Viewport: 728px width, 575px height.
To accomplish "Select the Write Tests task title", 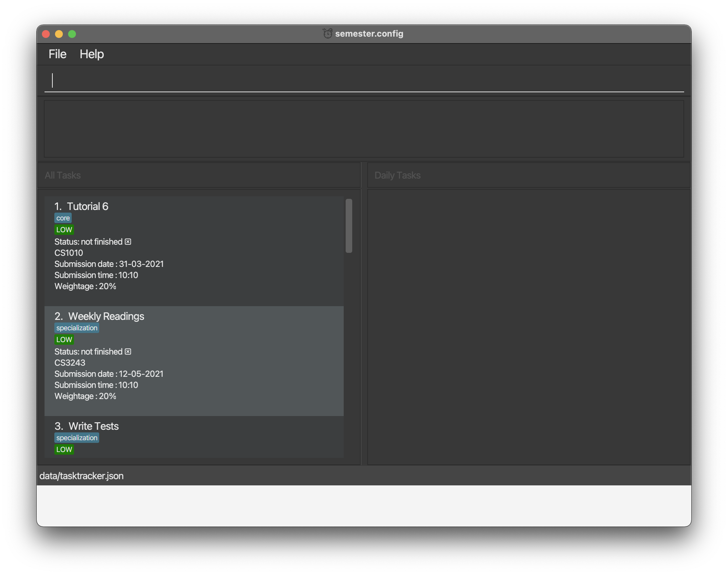I will (x=93, y=426).
